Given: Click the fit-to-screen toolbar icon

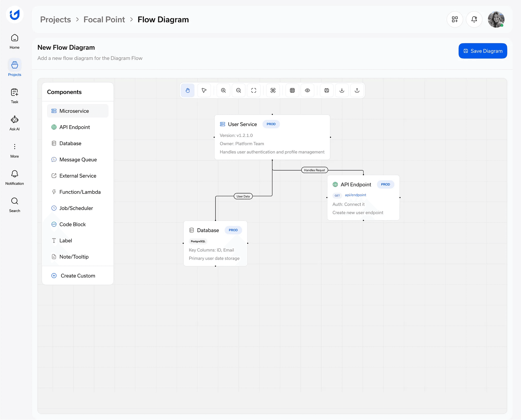Looking at the screenshot, I should (254, 90).
